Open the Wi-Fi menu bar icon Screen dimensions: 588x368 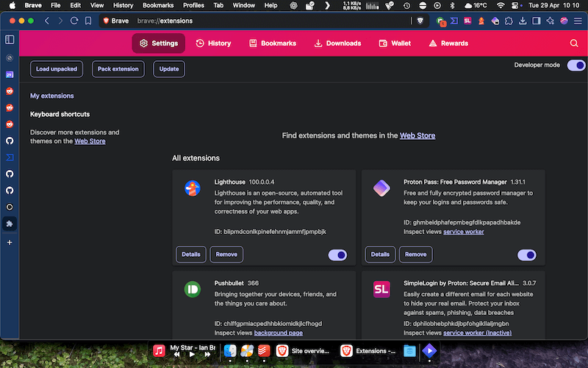point(501,5)
